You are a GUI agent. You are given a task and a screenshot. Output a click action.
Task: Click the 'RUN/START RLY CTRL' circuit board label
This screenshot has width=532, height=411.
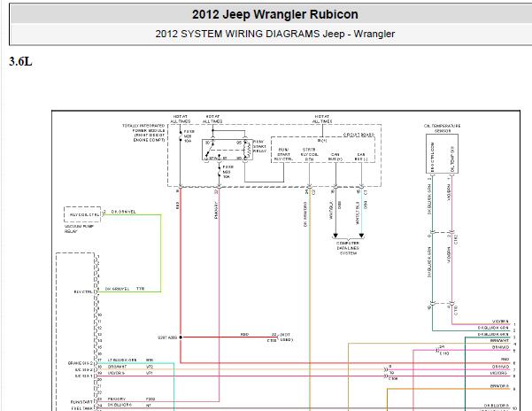(283, 154)
